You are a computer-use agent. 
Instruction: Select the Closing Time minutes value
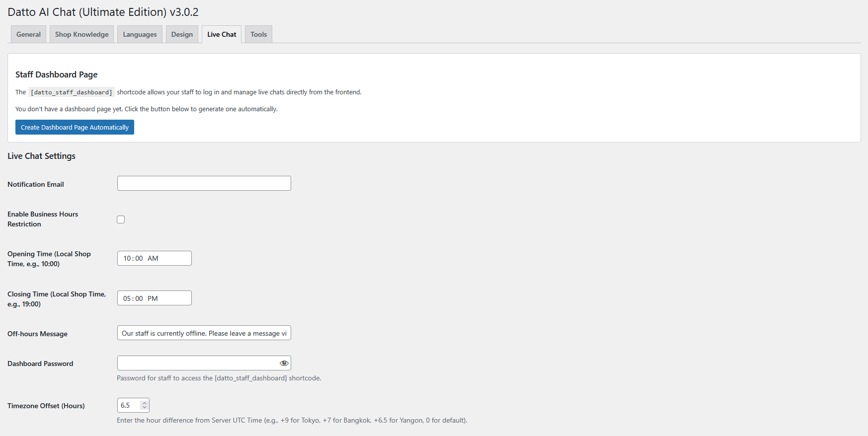coord(139,298)
